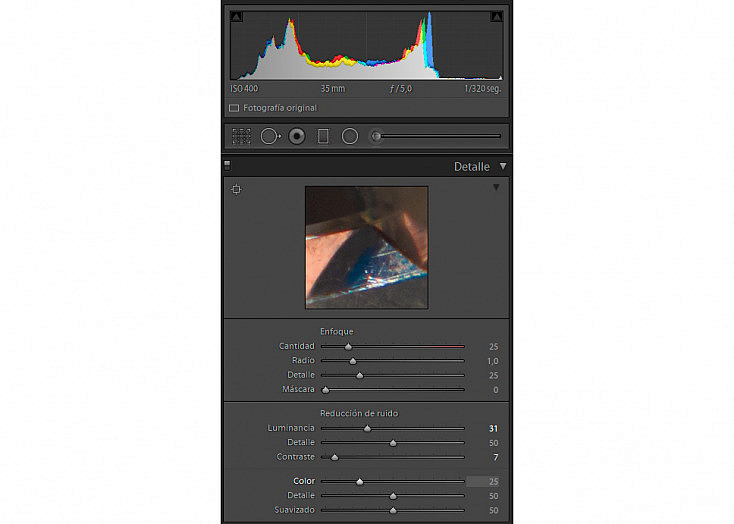Click the Enfoque Detalle slider handle

point(360,376)
